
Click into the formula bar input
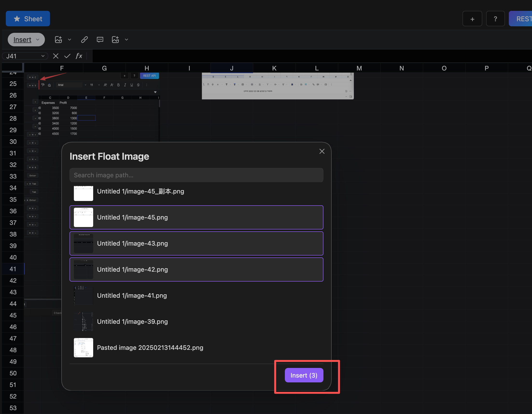click(312, 56)
